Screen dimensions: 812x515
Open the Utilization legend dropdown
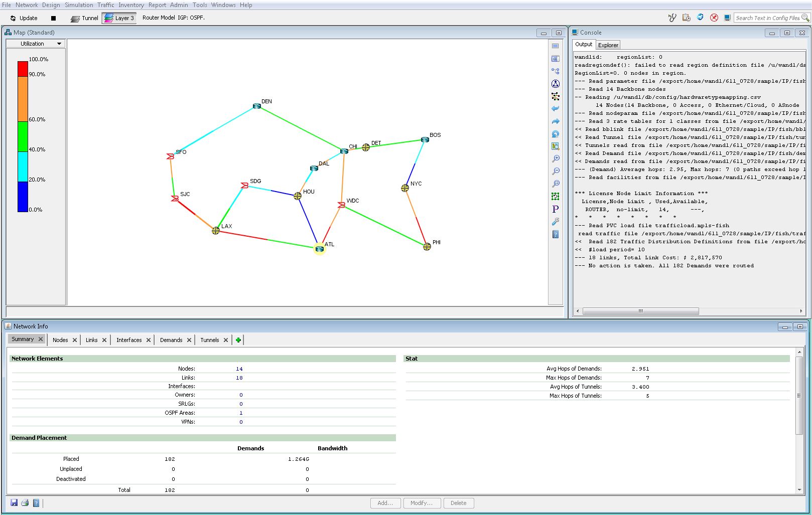tap(36, 44)
